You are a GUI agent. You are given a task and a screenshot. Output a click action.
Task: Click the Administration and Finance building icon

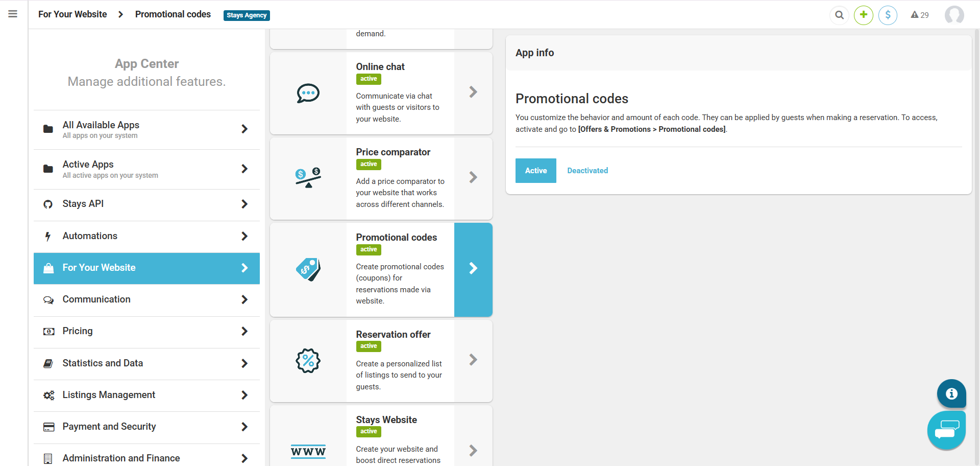tap(48, 459)
